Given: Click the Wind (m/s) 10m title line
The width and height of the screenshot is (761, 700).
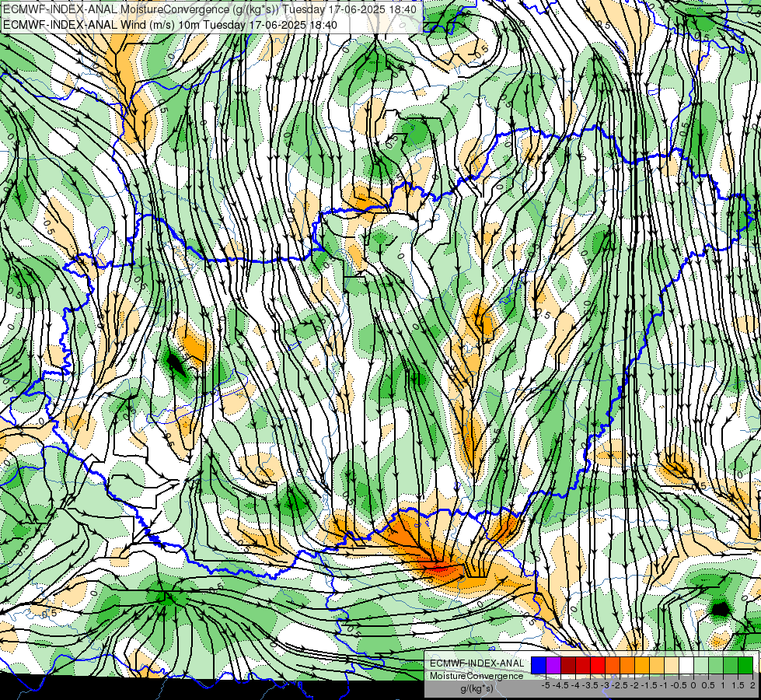Looking at the screenshot, I should pos(170,25).
